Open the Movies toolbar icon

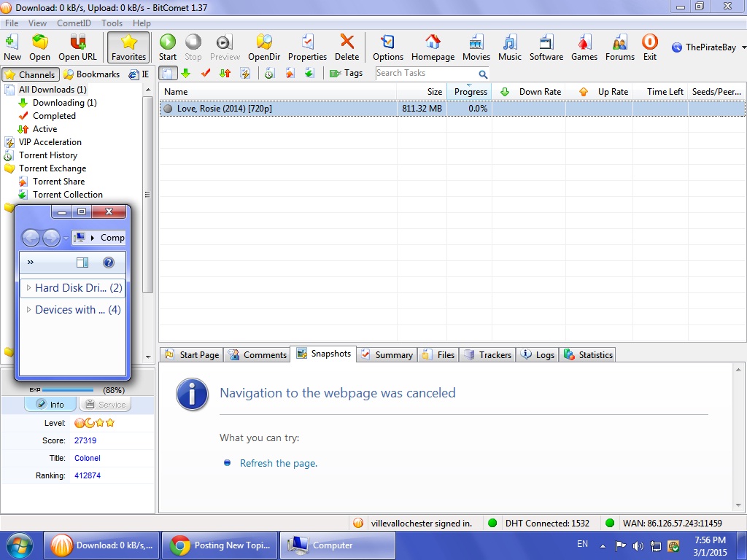click(x=476, y=47)
